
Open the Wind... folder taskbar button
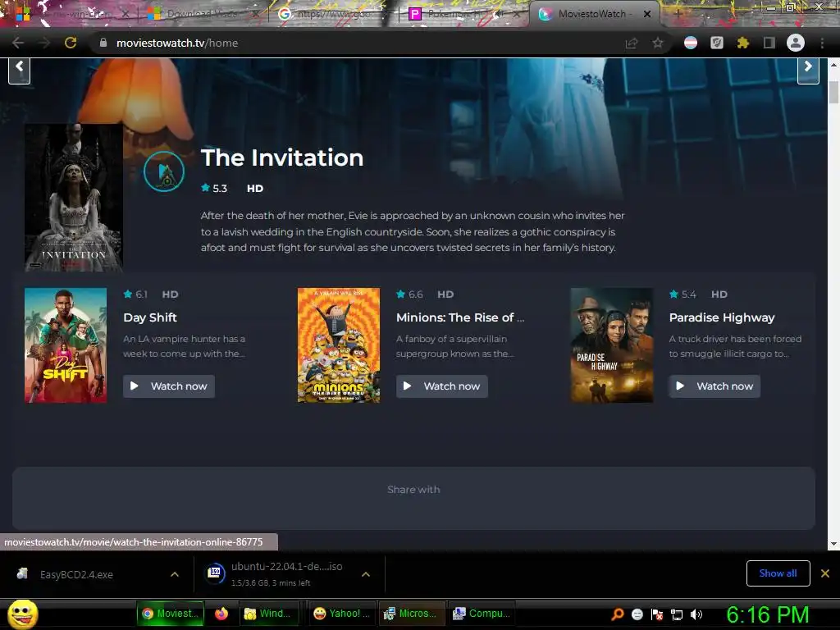268,614
